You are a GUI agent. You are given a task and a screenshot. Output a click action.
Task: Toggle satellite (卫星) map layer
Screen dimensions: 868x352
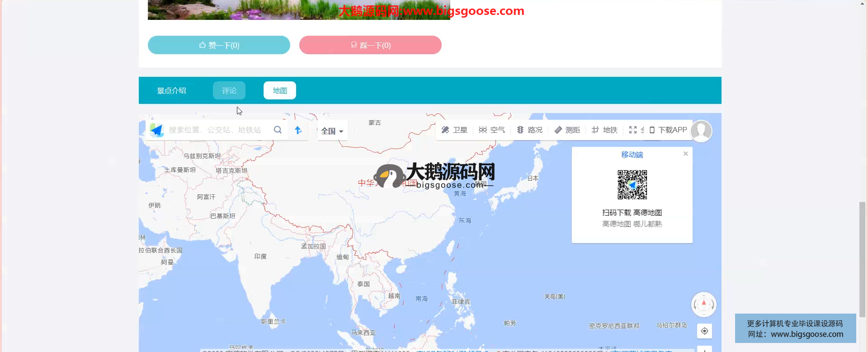(x=454, y=130)
